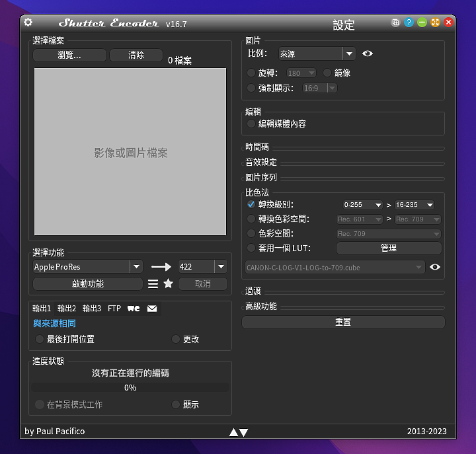Switch to the 輸出1 tab
Image resolution: width=476 pixels, height=454 pixels.
click(x=42, y=309)
